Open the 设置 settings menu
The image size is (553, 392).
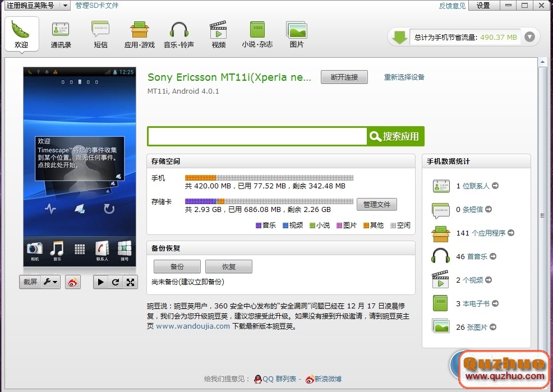pos(483,5)
